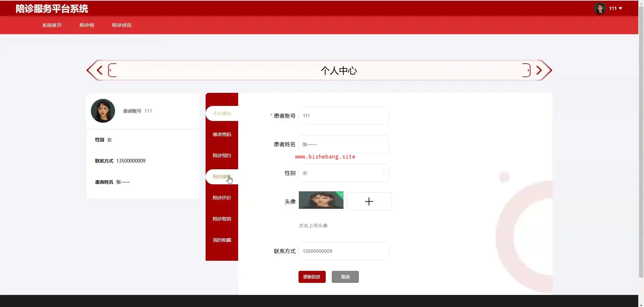Open 我的收藏 sidebar tab
The image size is (644, 307).
(222, 240)
